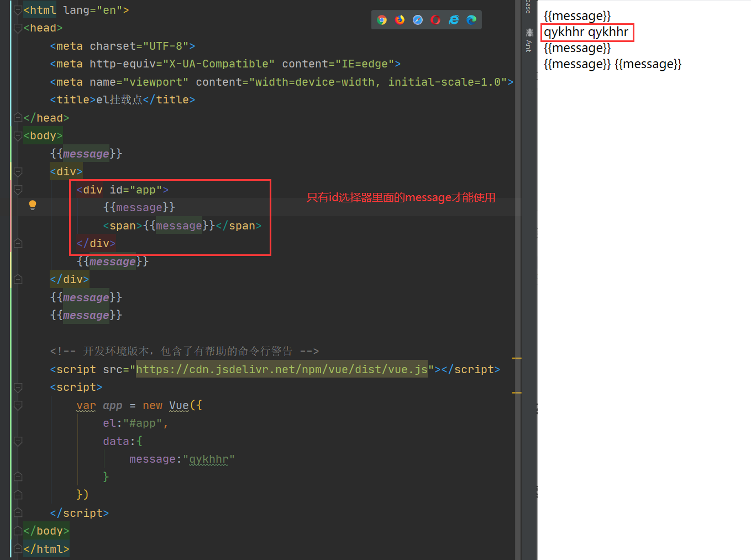Collapse the outer div code fold
751x560 pixels.
click(x=18, y=171)
